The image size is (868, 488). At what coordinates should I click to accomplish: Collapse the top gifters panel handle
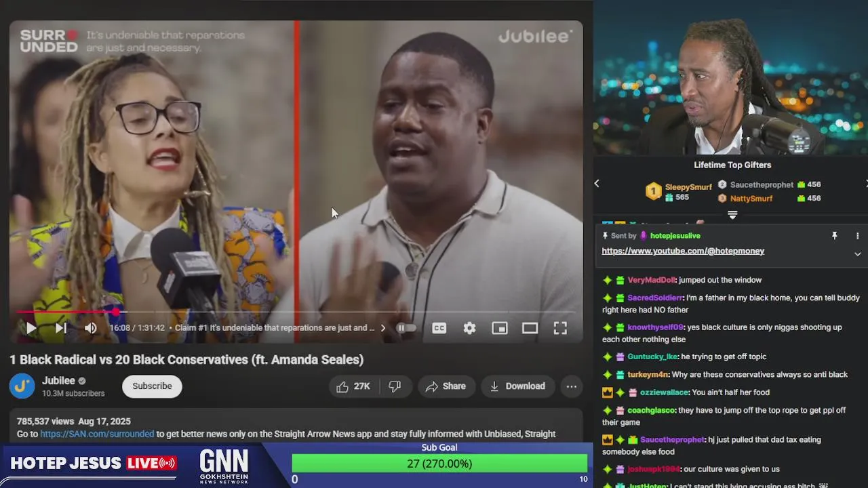[x=732, y=215]
